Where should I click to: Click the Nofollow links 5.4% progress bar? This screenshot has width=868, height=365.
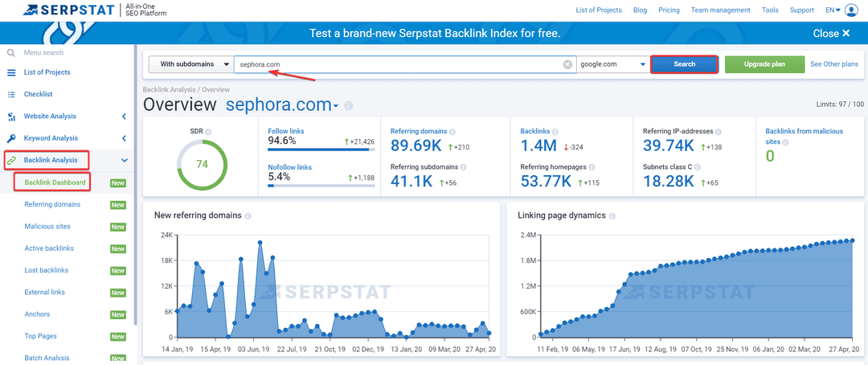(x=321, y=186)
